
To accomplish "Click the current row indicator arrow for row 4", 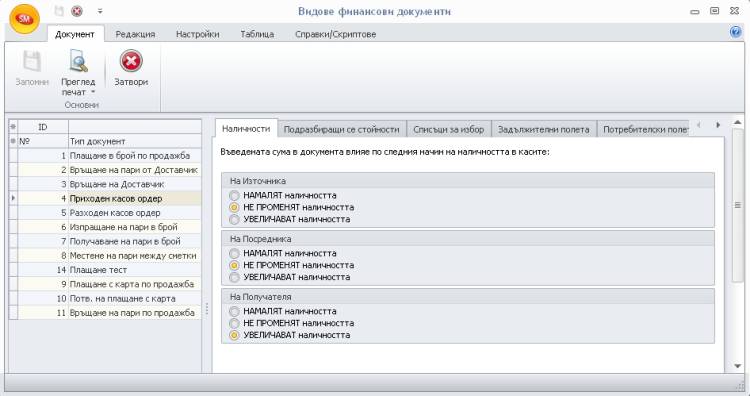I will [13, 198].
